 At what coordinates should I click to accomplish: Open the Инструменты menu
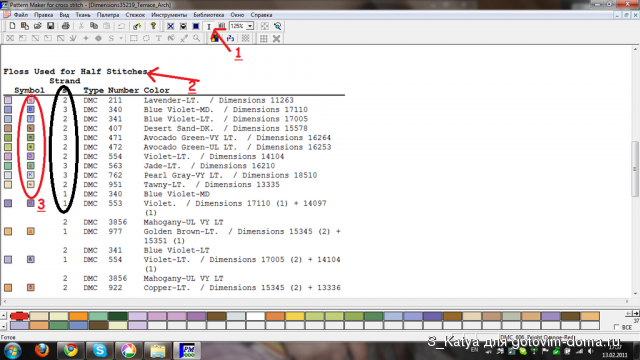(169, 15)
